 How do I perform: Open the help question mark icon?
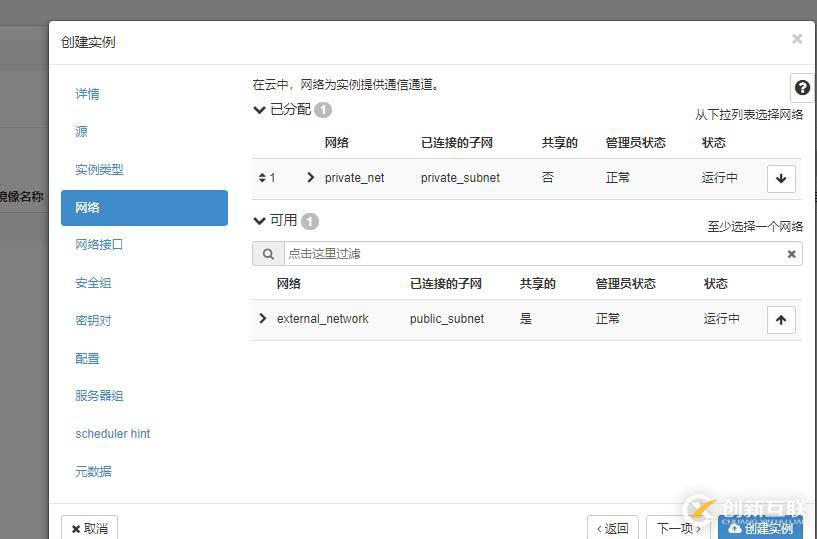pyautogui.click(x=802, y=88)
